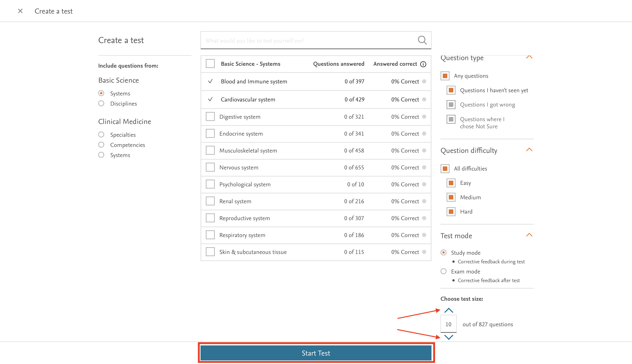The image size is (632, 364).
Task: Toggle the Hard difficulty checkbox
Action: [451, 212]
